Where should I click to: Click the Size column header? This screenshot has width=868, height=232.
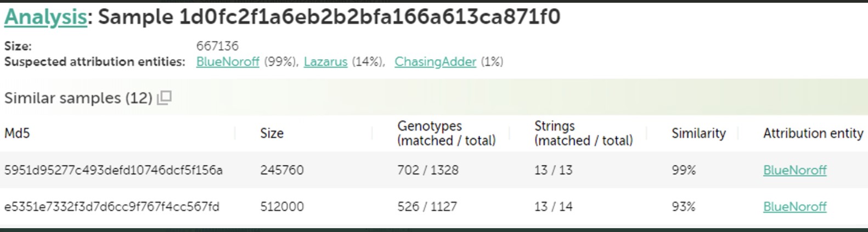click(272, 133)
